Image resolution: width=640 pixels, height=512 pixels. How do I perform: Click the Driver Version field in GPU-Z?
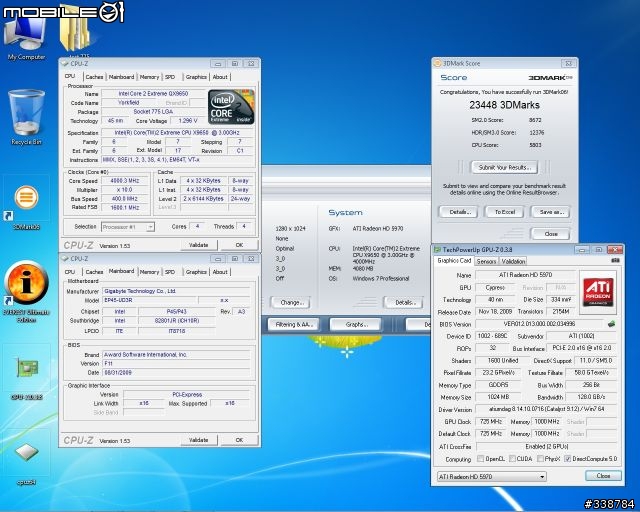coord(546,409)
